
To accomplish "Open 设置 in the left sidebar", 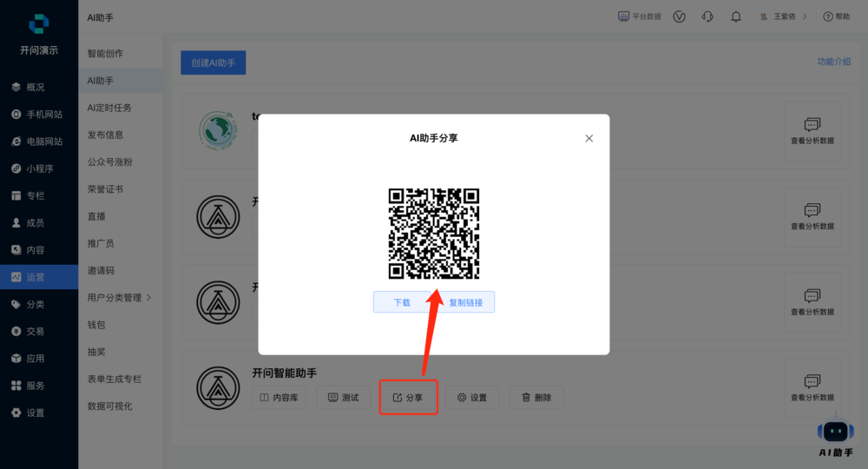I will [39, 413].
